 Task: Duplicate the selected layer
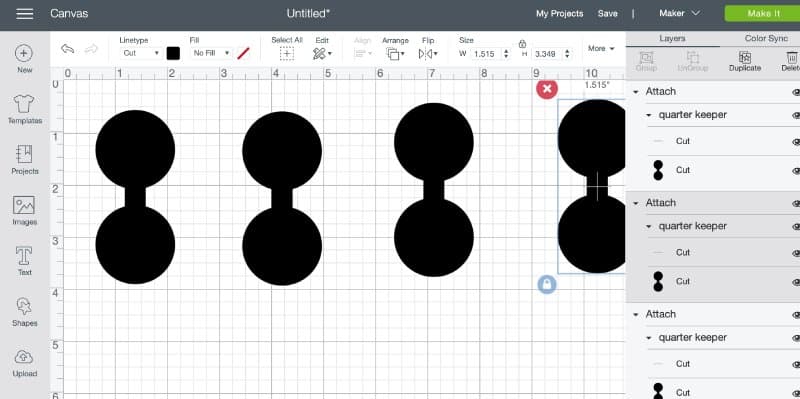pos(744,61)
